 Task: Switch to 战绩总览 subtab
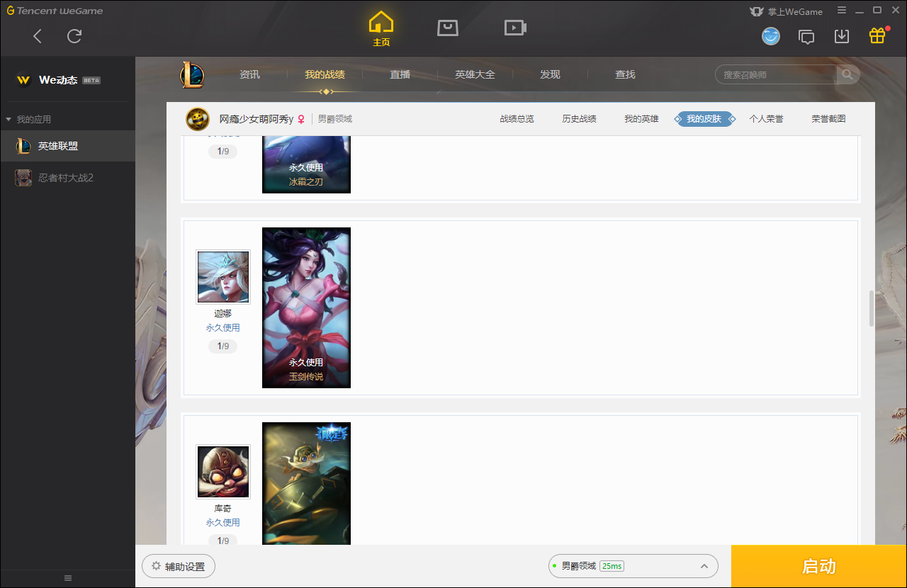coord(517,119)
